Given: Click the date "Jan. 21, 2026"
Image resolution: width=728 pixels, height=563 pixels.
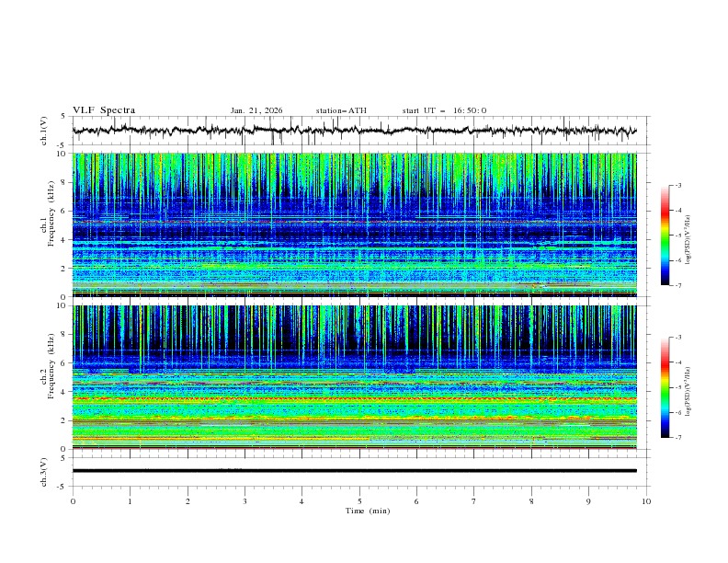Looking at the screenshot, I should pos(256,110).
